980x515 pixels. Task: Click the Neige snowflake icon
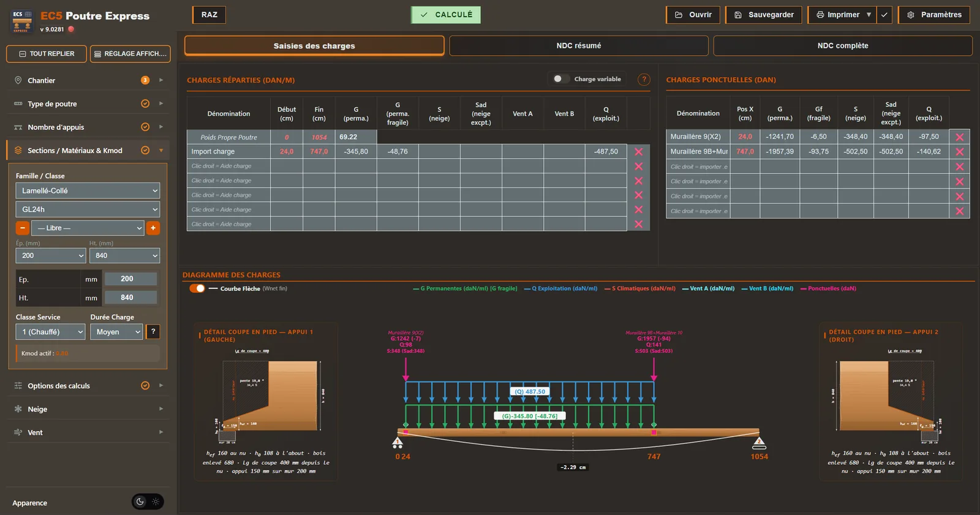(18, 408)
